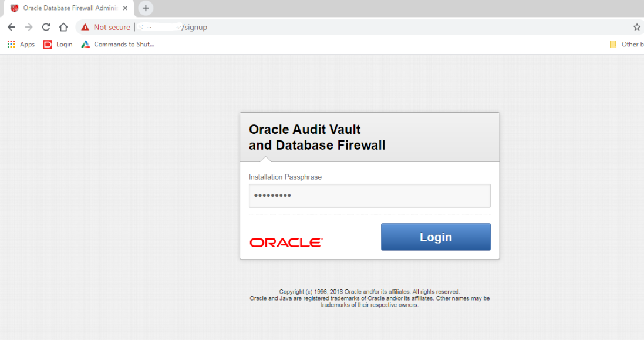The height and width of the screenshot is (340, 644).
Task: Click the shield favicon on the tab
Action: [15, 8]
